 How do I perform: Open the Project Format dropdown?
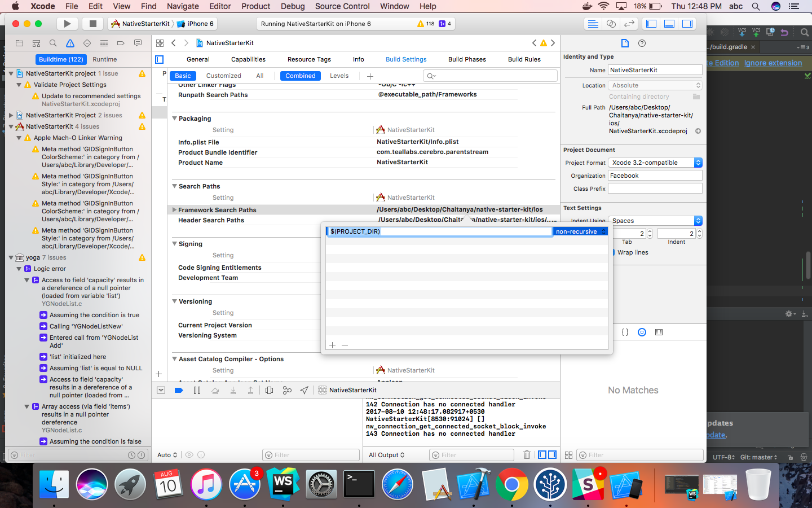(698, 162)
